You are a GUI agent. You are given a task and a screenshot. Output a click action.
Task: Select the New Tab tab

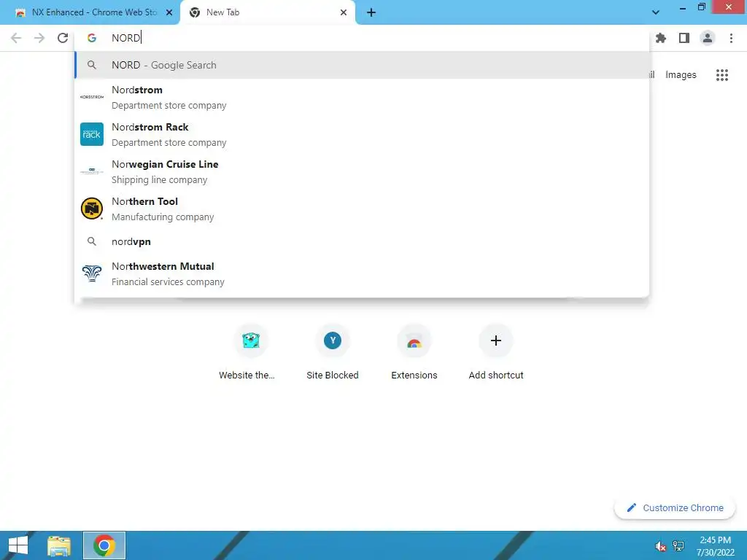click(x=268, y=13)
